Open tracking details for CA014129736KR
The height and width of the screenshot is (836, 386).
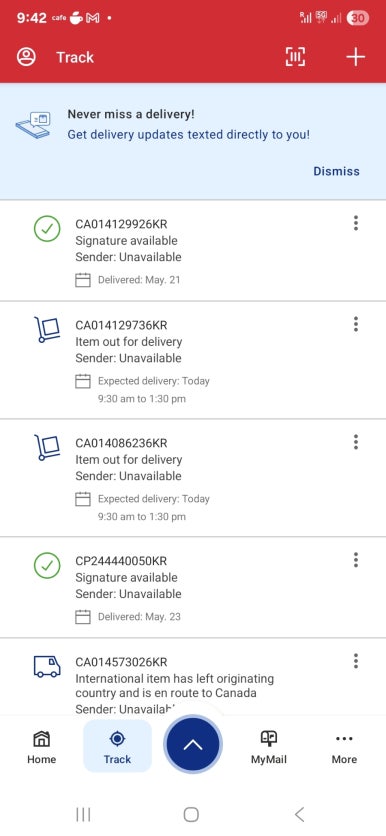coord(193,360)
